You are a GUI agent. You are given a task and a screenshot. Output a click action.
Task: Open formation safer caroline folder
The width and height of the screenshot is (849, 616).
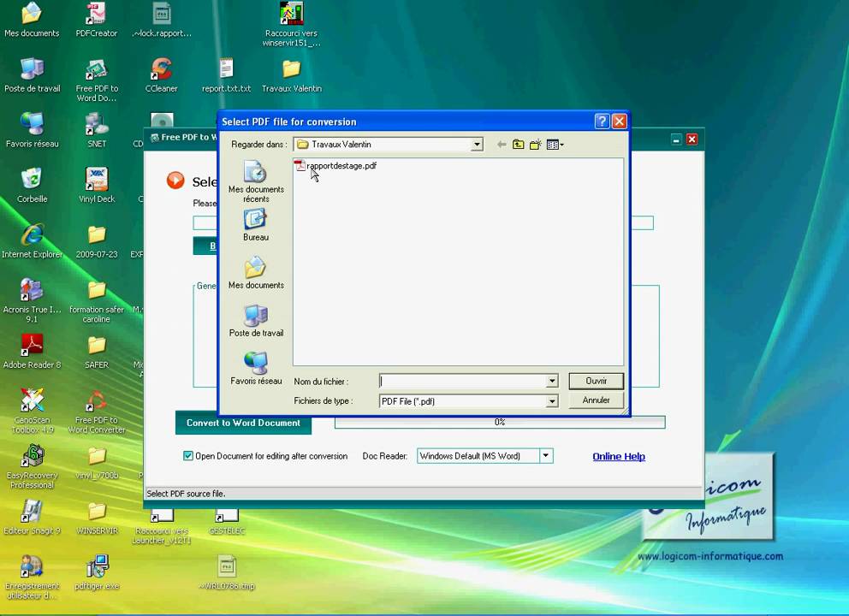(97, 300)
